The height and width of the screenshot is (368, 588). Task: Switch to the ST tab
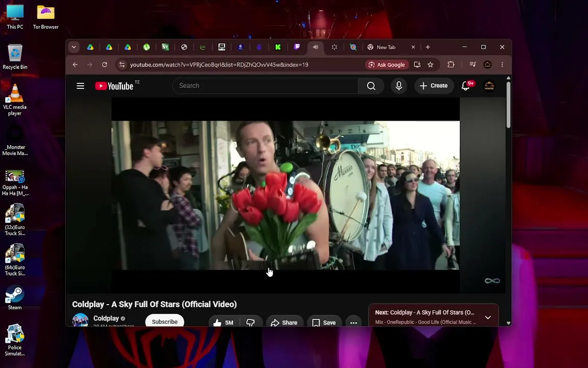(x=165, y=47)
